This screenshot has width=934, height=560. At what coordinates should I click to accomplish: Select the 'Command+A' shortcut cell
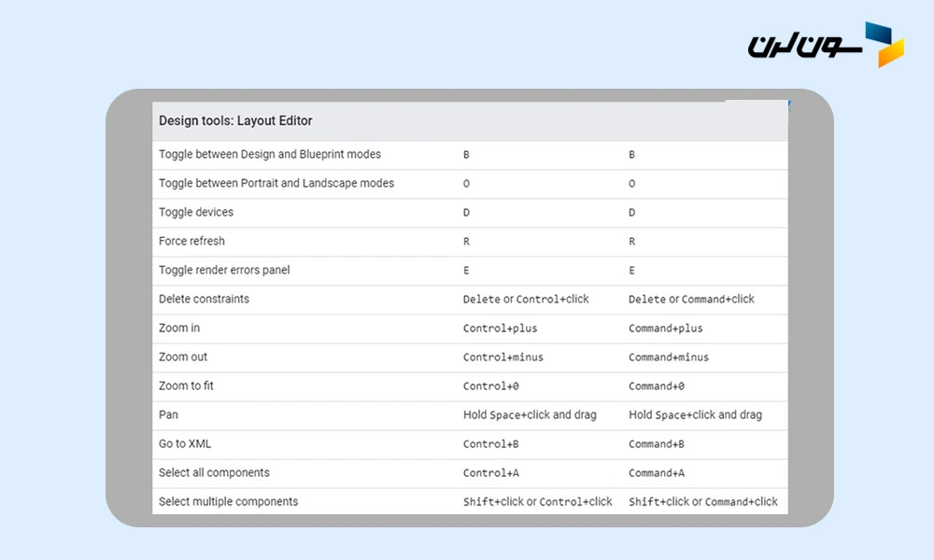click(656, 473)
